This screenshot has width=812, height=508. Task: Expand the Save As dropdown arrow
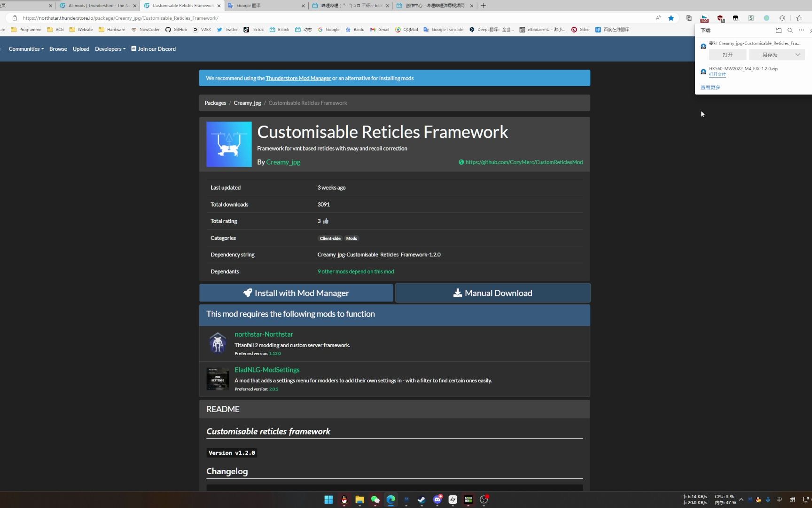(x=797, y=55)
